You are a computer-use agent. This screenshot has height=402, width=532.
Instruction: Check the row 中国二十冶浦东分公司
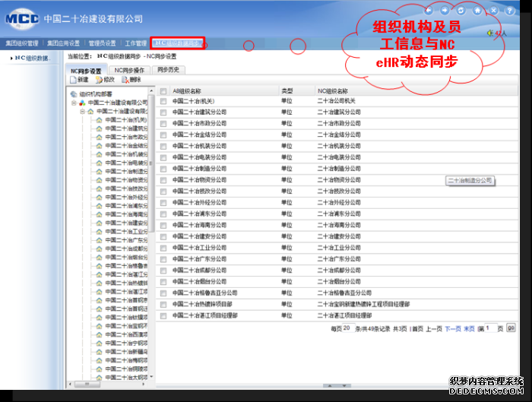[x=163, y=214]
